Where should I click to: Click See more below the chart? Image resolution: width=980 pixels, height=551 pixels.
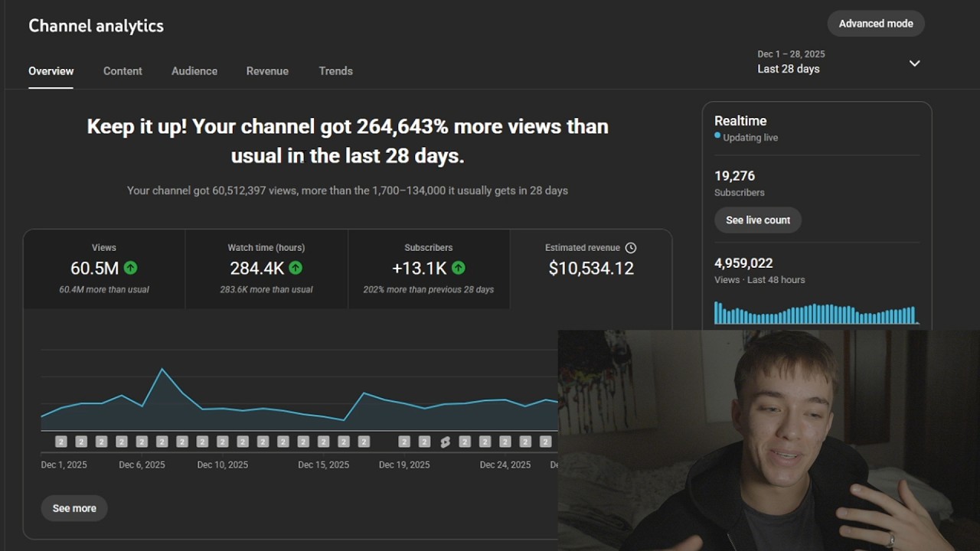pyautogui.click(x=74, y=508)
